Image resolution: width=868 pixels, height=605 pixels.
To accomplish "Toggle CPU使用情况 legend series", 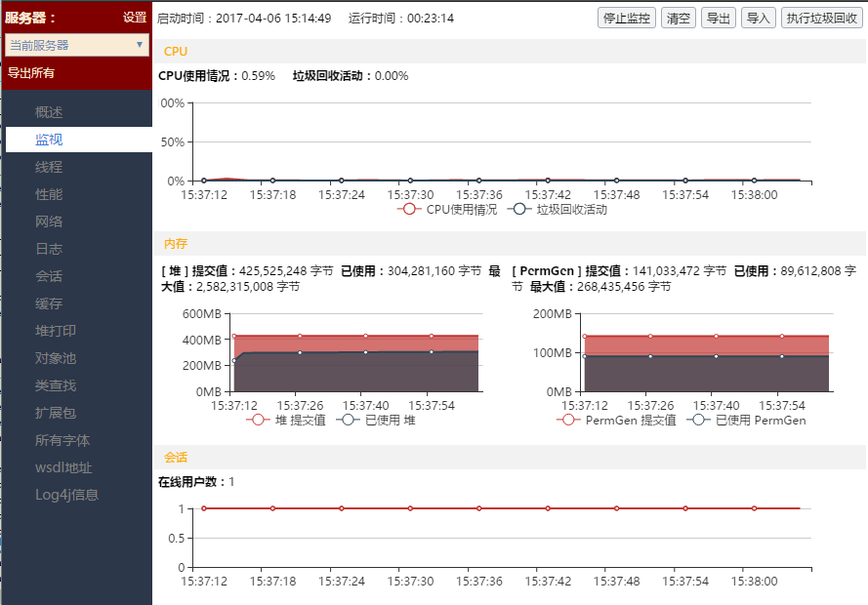I will [448, 209].
